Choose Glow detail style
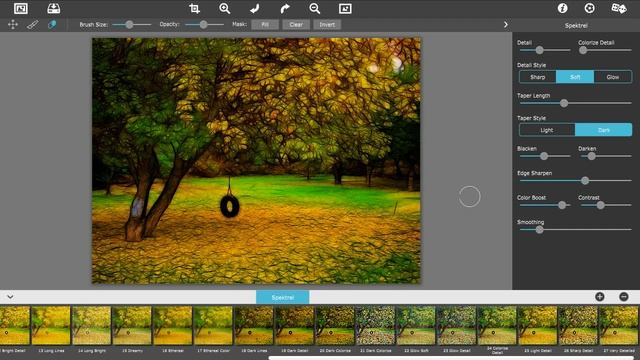The width and height of the screenshot is (640, 360). pyautogui.click(x=613, y=77)
